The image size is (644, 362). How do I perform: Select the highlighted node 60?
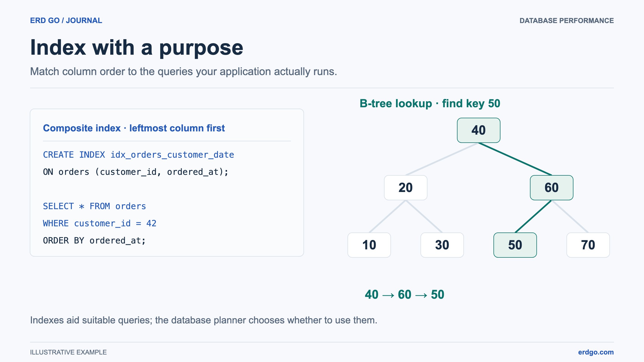(551, 188)
